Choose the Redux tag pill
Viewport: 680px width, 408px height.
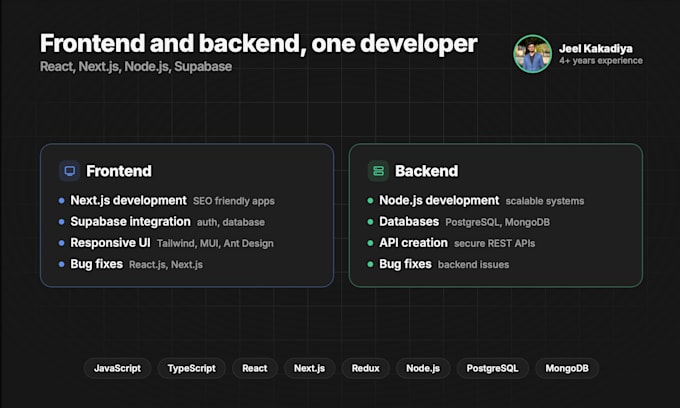click(365, 369)
